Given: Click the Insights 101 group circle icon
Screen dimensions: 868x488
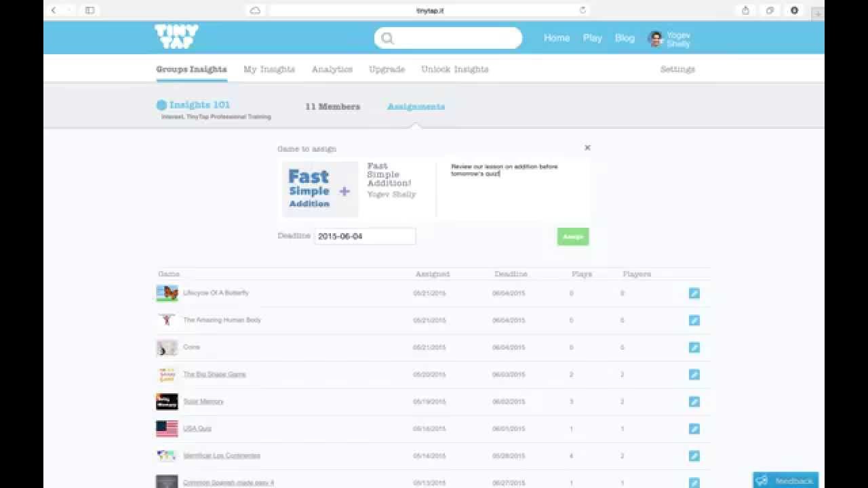Looking at the screenshot, I should [161, 105].
